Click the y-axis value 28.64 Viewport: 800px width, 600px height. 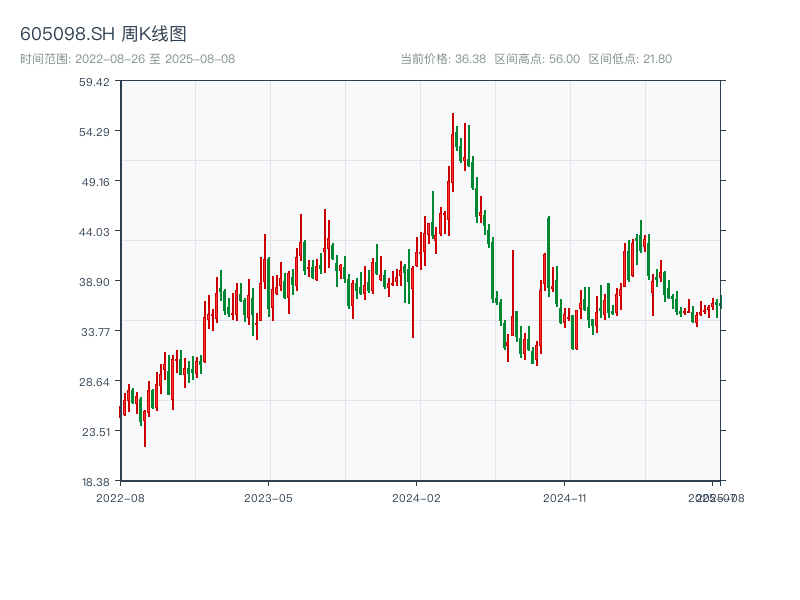(x=94, y=382)
